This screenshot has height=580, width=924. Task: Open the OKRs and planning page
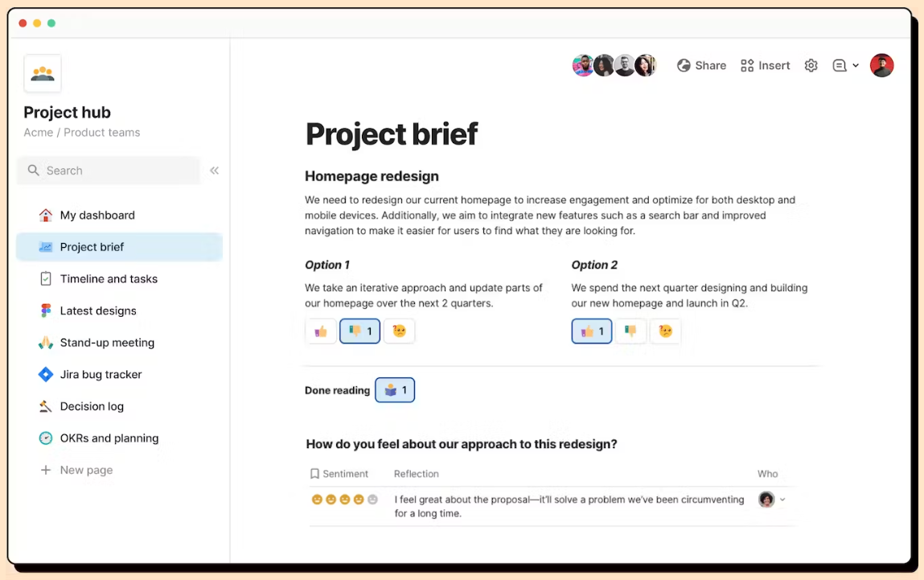pos(109,438)
